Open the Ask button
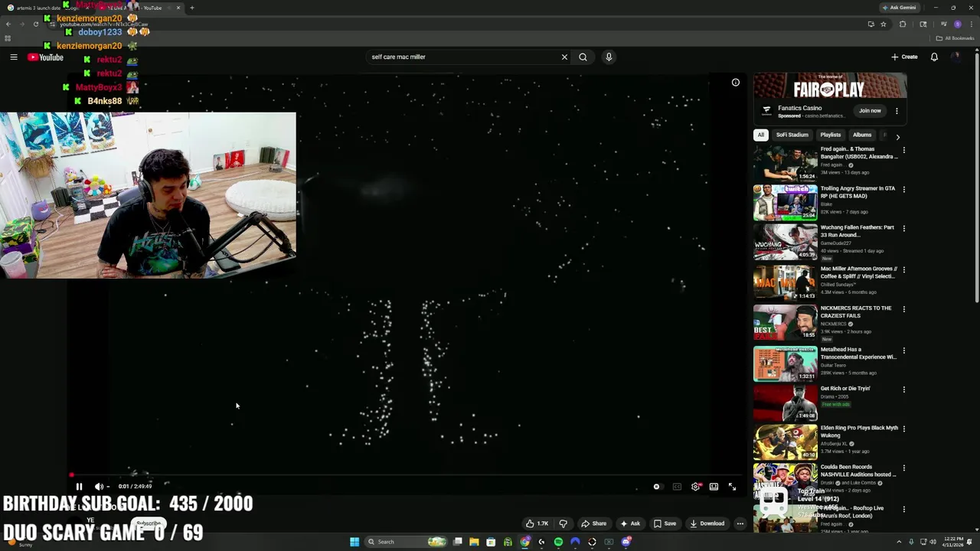The width and height of the screenshot is (980, 551). pos(630,523)
